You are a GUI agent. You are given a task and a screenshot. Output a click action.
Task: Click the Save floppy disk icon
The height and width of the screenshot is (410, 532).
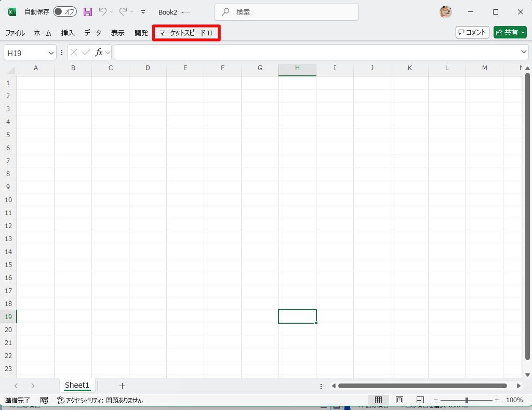(x=88, y=11)
